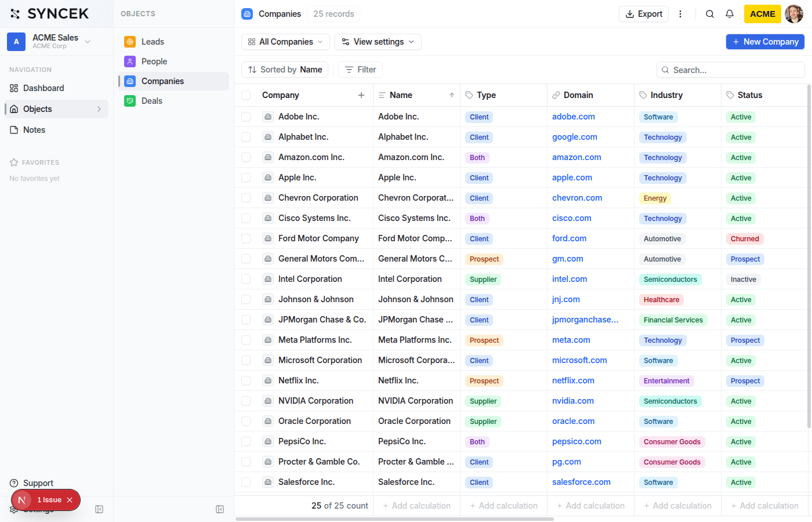The height and width of the screenshot is (522, 812).
Task: Dismiss the 1 Issue badge with X
Action: (70, 500)
